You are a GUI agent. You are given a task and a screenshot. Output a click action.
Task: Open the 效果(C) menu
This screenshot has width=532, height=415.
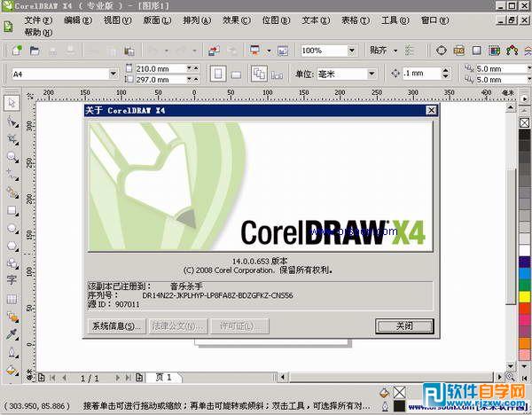(237, 20)
